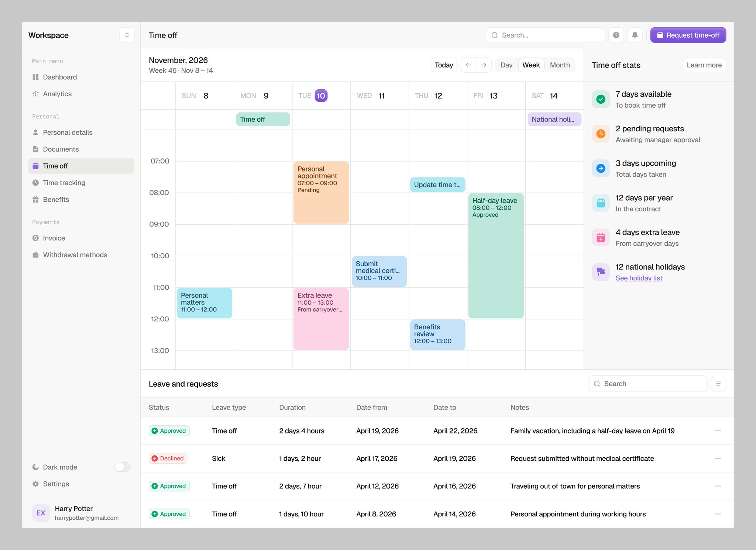Go to previous week arrow
Screen dimensions: 756x550
(468, 65)
